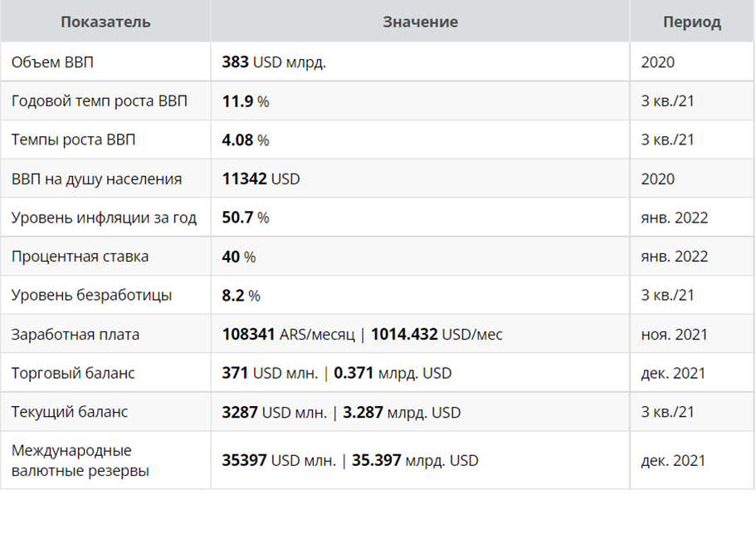Select the Торговый баланс label
Image resolution: width=756 pixels, height=534 pixels.
(x=73, y=373)
